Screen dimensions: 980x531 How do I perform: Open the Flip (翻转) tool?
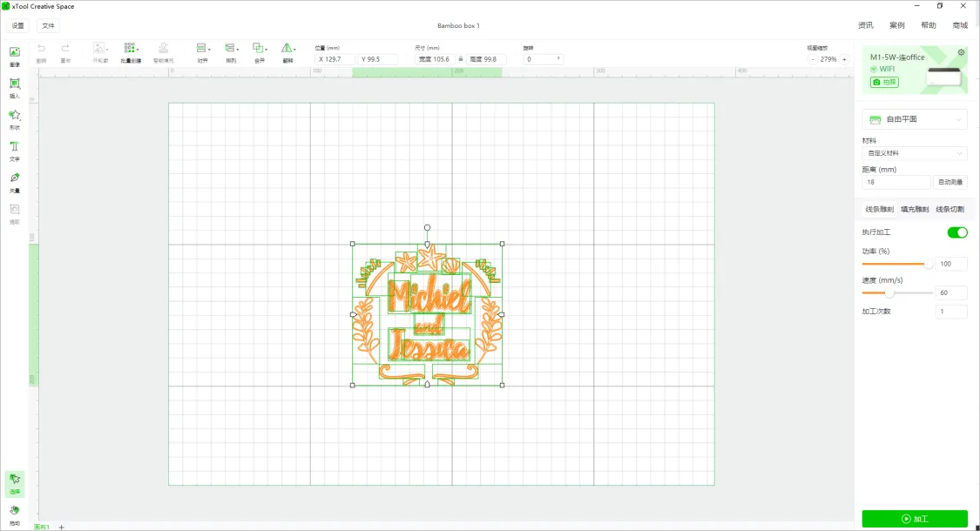pyautogui.click(x=286, y=48)
